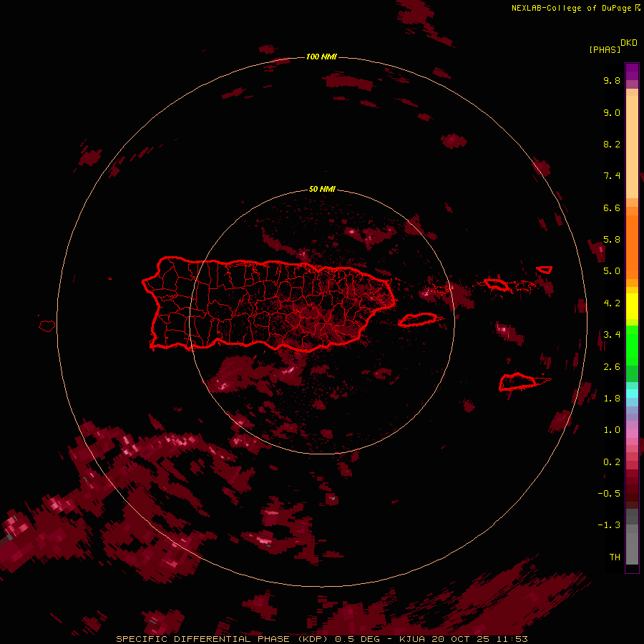Click the [PHAS] units label
The image size is (644, 644).
coord(605,49)
